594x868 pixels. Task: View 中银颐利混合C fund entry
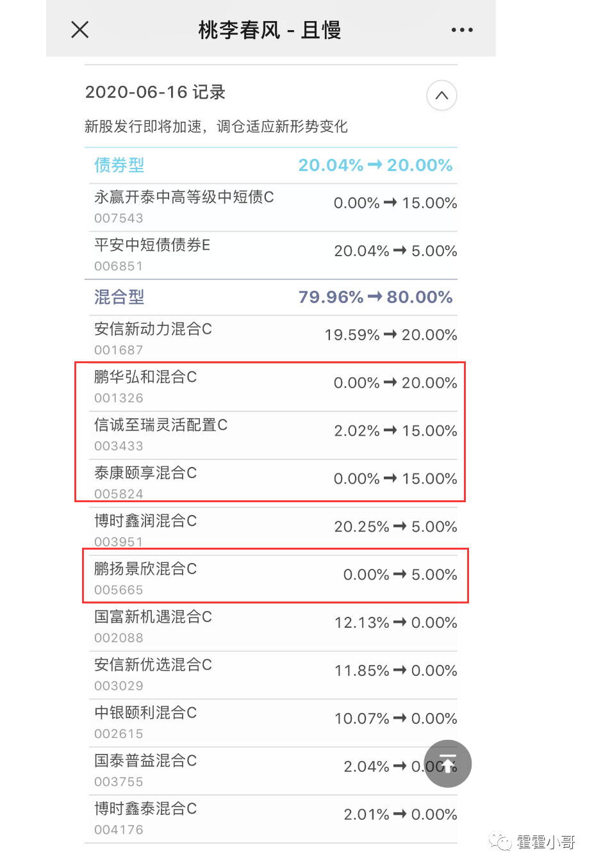pos(271,724)
